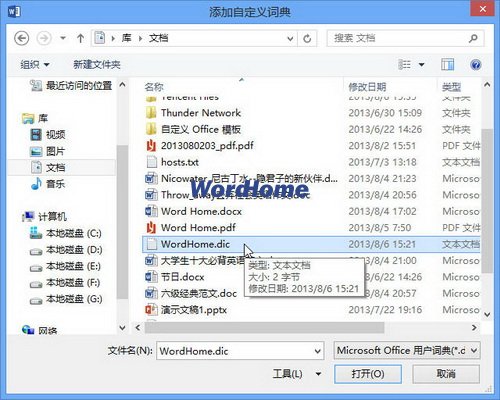500x400 pixels.
Task: Click the Forward navigation arrow
Action: click(x=44, y=38)
